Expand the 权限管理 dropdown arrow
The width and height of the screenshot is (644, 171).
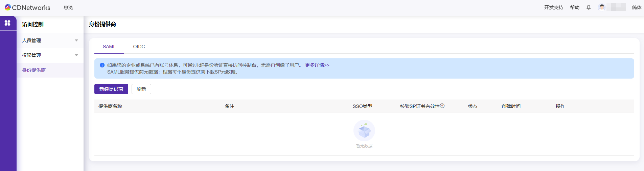[76, 55]
